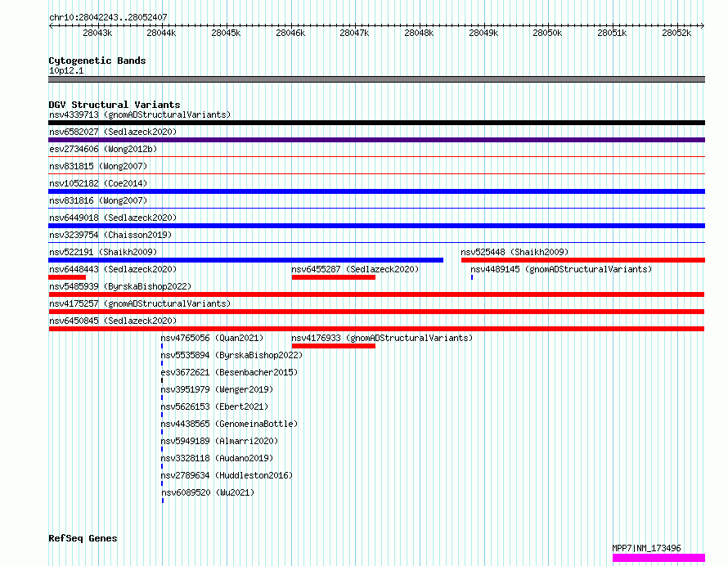The image size is (728, 566).
Task: Select the red nsv5485939 variant bar
Action: (x=376, y=294)
